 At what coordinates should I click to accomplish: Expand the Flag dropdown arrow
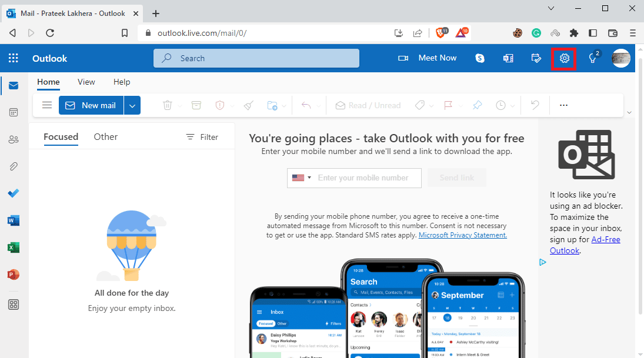[461, 106]
